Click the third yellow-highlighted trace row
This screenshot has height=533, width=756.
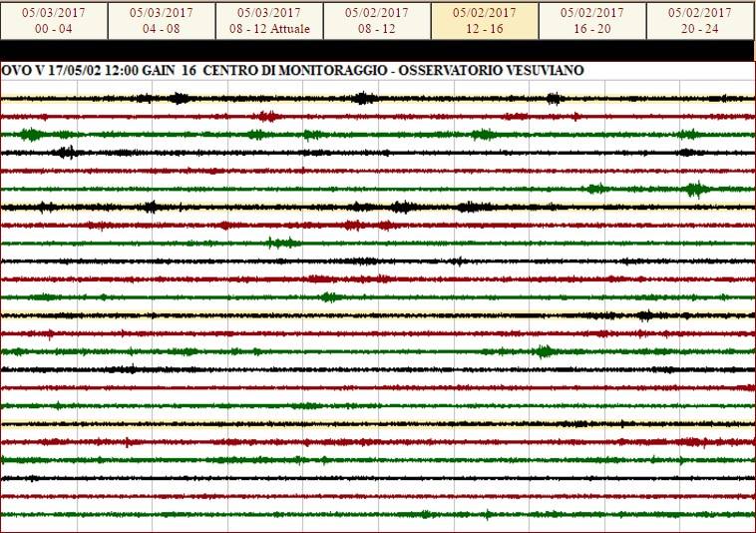pyautogui.click(x=378, y=315)
